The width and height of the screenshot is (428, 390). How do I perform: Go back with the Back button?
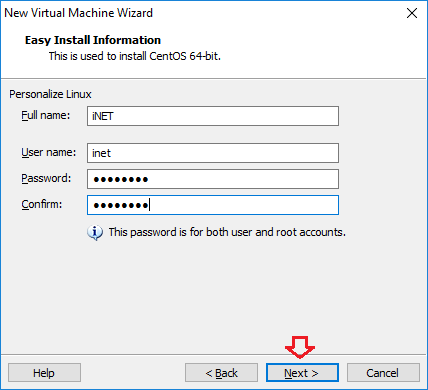click(x=221, y=372)
